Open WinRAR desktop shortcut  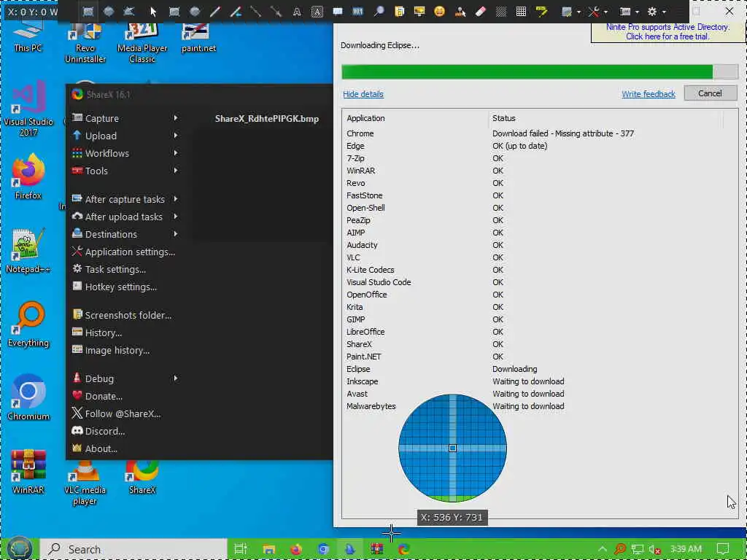pyautogui.click(x=28, y=472)
